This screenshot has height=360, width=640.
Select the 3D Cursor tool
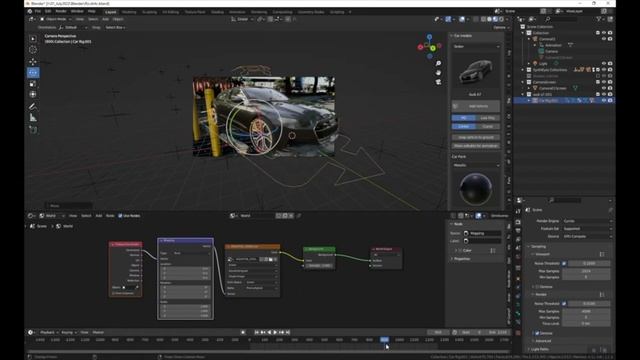(x=33, y=50)
